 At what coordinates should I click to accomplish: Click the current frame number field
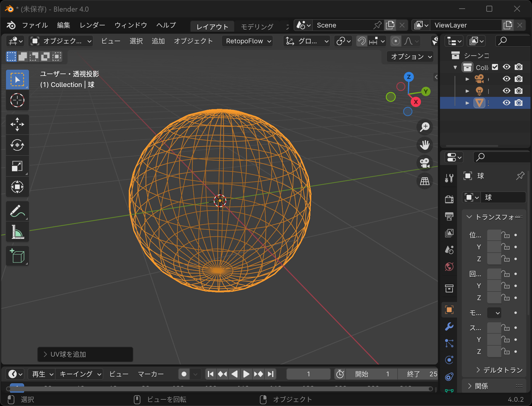point(308,374)
